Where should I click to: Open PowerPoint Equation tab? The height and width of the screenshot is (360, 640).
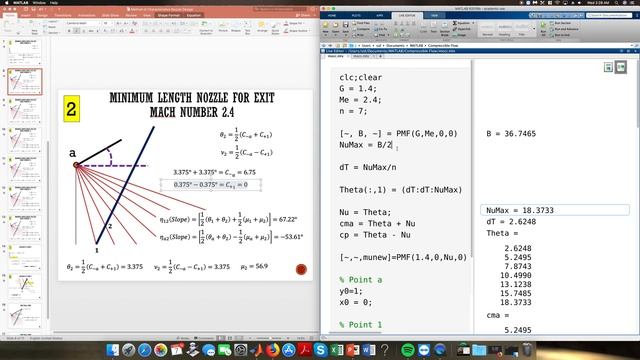[193, 16]
